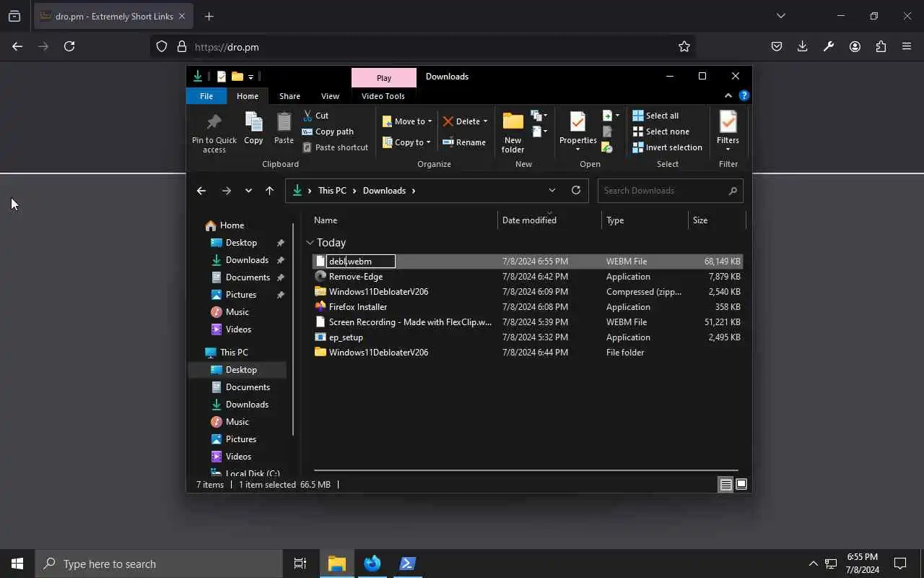Collapse the Today group

pyautogui.click(x=310, y=243)
